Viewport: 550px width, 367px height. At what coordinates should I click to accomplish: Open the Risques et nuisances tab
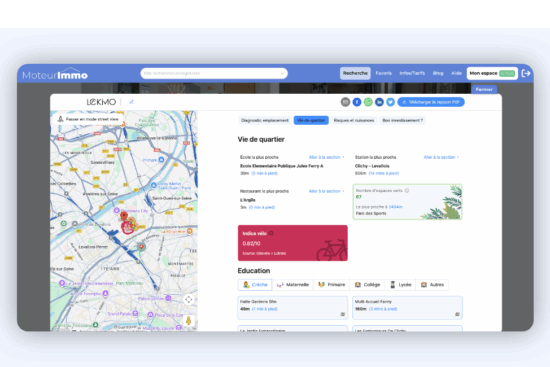(x=354, y=120)
